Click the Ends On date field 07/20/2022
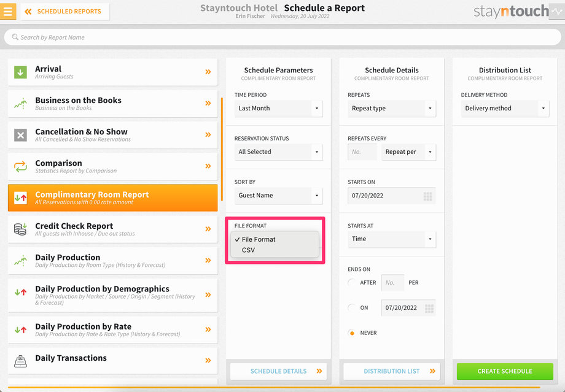Screen dimensions: 565x392 point(408,308)
